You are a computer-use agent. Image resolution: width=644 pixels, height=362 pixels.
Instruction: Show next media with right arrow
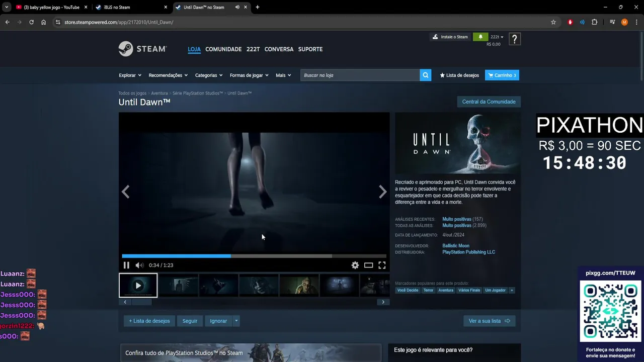click(383, 192)
